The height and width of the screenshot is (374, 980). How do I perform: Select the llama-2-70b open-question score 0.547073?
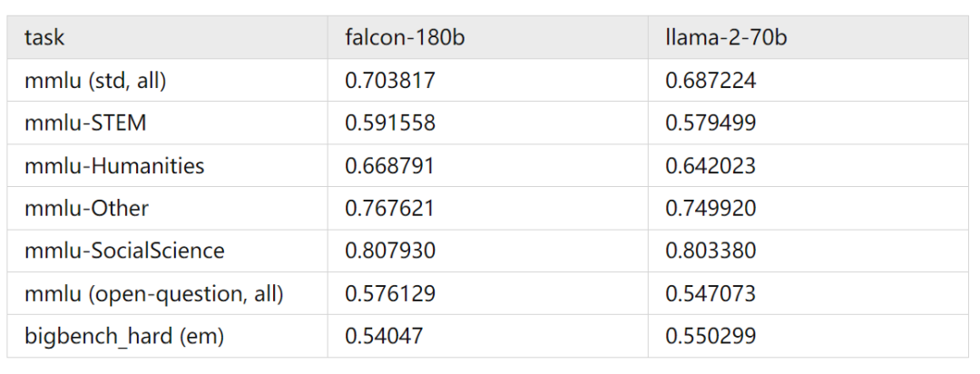point(710,293)
